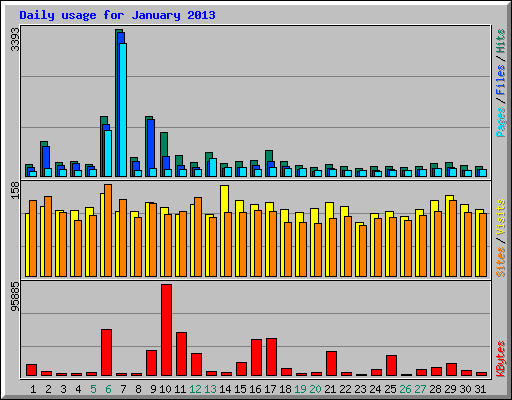
Task: Click day label 10 on x-axis
Action: [165, 389]
